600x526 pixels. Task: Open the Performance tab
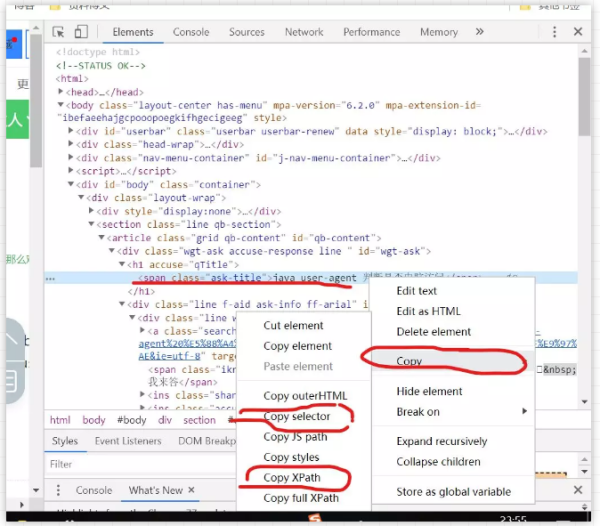coord(371,32)
